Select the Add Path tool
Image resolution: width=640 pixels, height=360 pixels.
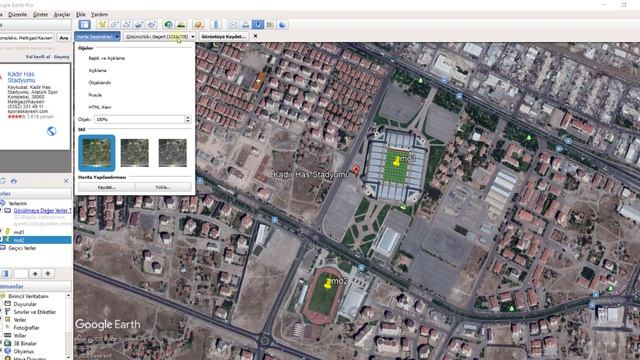pyautogui.click(x=127, y=24)
